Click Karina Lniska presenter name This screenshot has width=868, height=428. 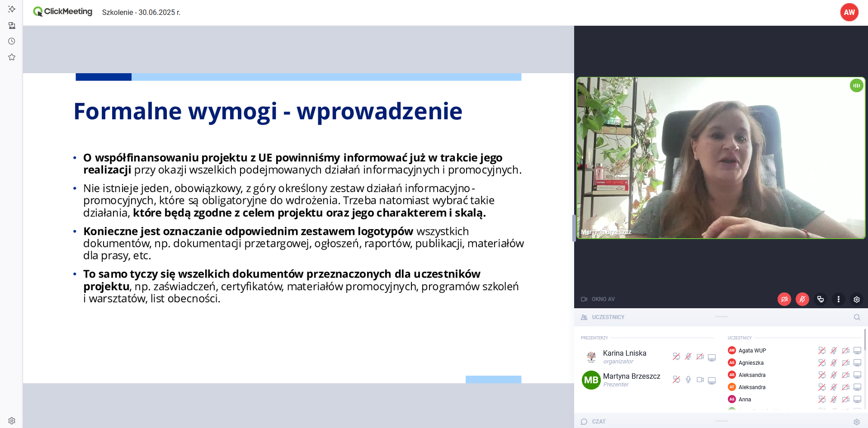point(624,353)
